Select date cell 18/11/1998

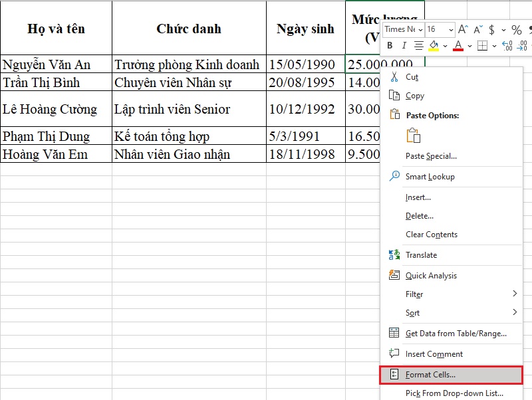pos(306,154)
